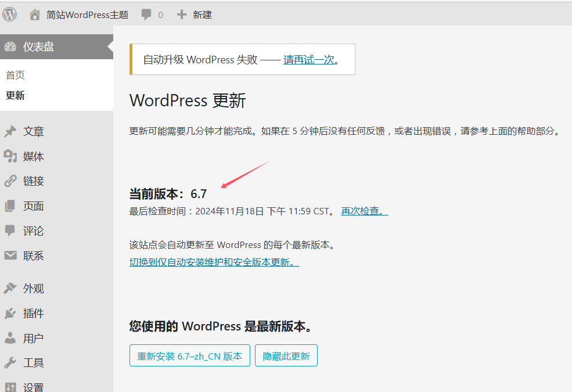This screenshot has width=572, height=392.
Task: Click the 隐藏此更新 button
Action: click(x=286, y=355)
